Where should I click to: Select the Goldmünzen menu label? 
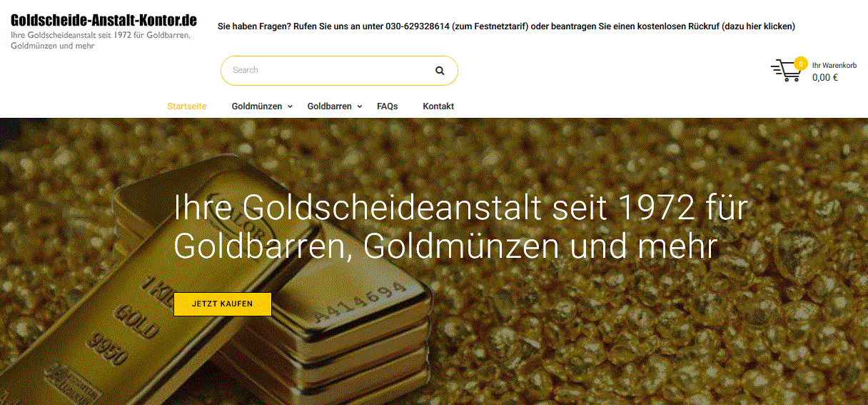point(257,106)
